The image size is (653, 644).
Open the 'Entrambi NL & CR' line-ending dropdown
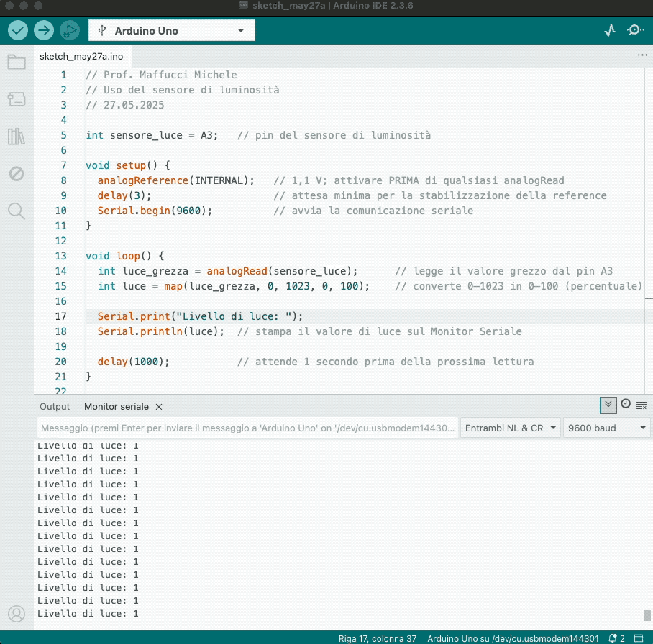click(511, 428)
